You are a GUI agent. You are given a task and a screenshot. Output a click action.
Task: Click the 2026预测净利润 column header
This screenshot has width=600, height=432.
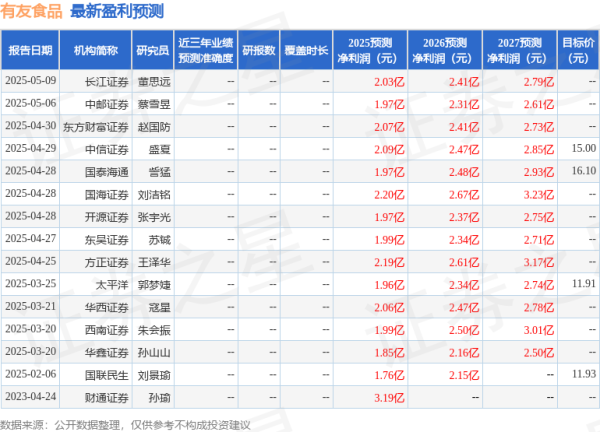(445, 50)
